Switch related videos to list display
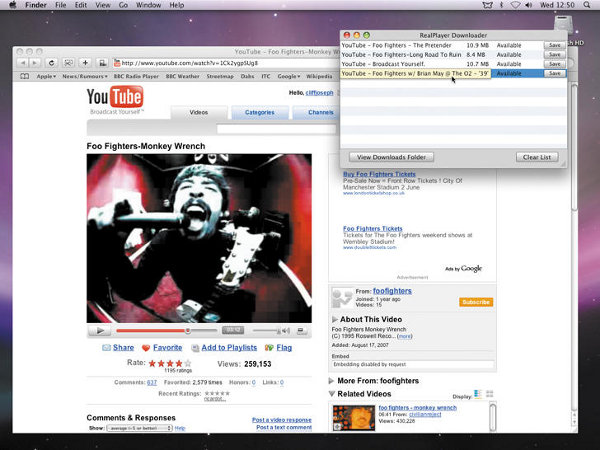Image resolution: width=600 pixels, height=450 pixels. tap(478, 394)
